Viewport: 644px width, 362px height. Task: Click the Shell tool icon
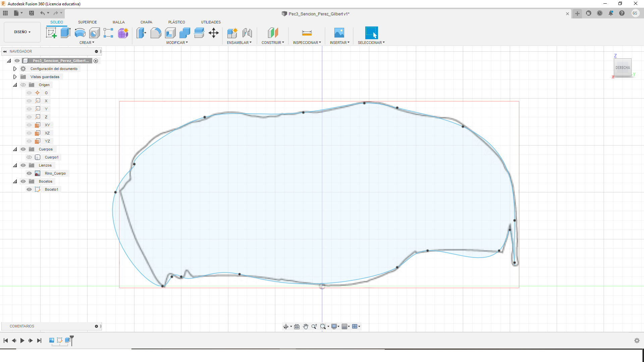[170, 33]
